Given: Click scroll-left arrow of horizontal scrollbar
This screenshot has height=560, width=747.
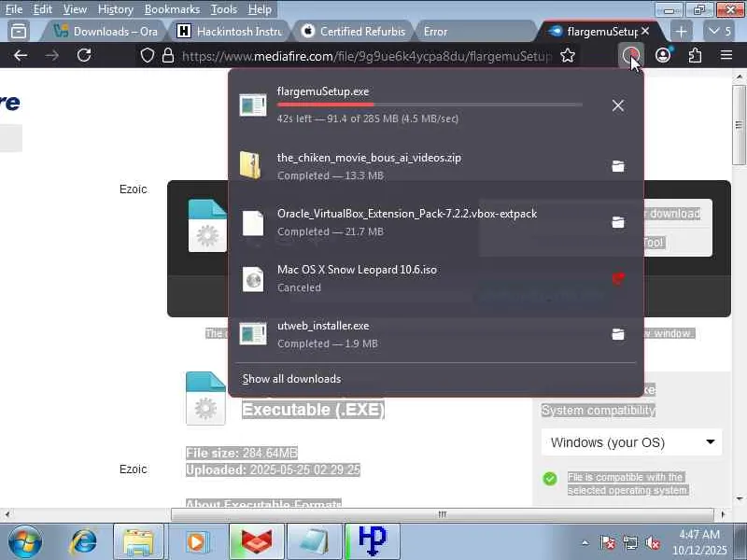Looking at the screenshot, I should coord(7,514).
